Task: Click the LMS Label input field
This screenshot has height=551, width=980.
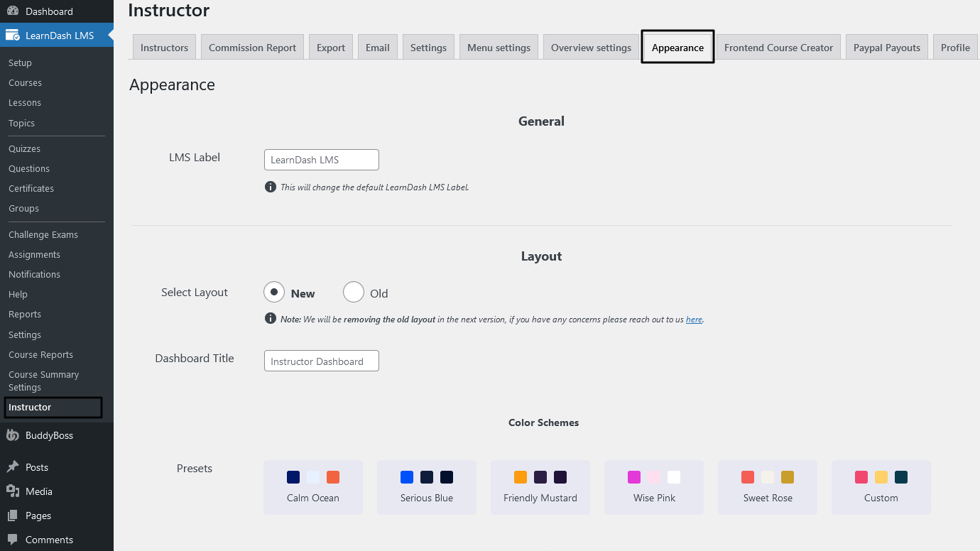Action: (x=322, y=160)
